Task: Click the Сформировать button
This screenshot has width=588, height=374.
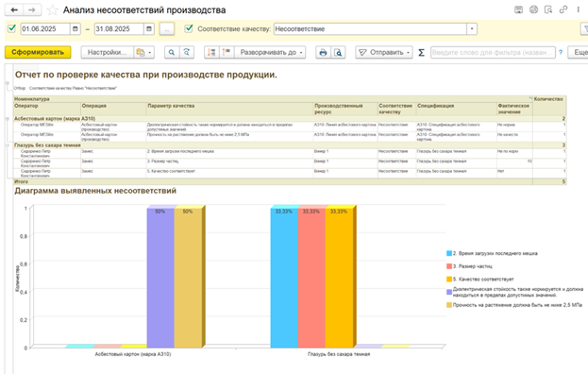Action: pyautogui.click(x=38, y=52)
